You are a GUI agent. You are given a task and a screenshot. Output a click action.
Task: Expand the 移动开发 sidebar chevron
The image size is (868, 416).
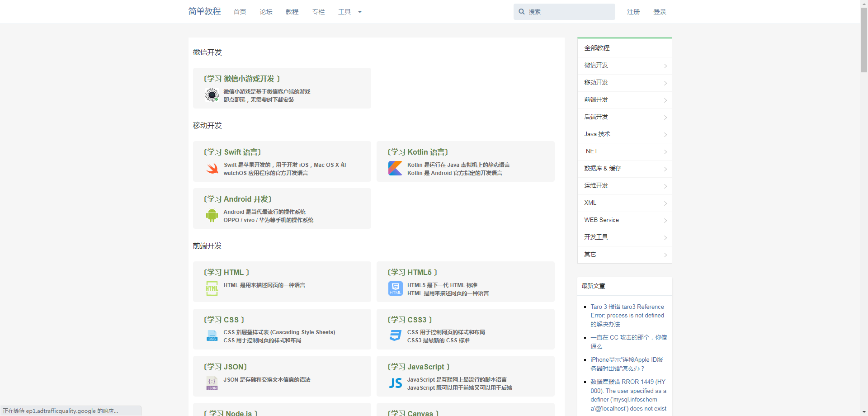tap(665, 83)
